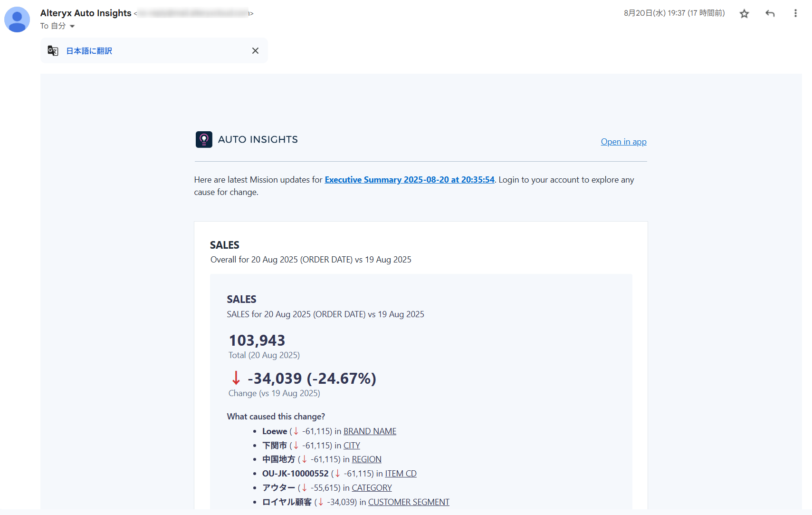The height and width of the screenshot is (515, 812).
Task: Click the '下関市' cause entry
Action: tap(275, 446)
